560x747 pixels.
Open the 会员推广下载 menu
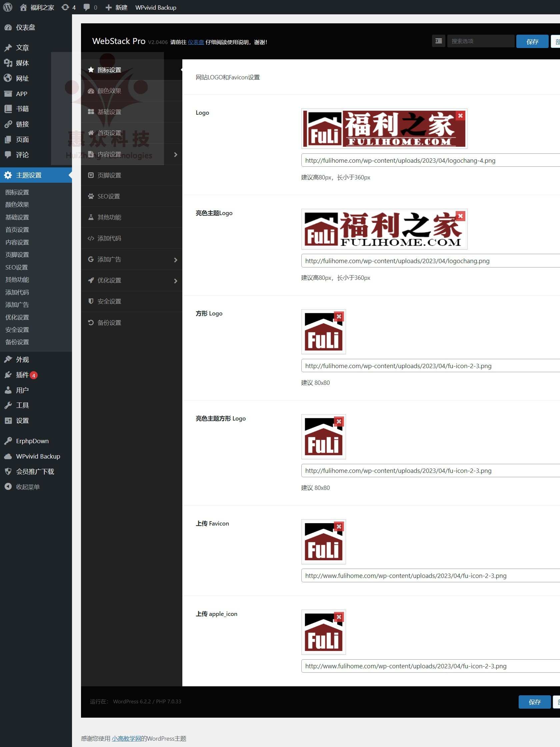pyautogui.click(x=36, y=472)
